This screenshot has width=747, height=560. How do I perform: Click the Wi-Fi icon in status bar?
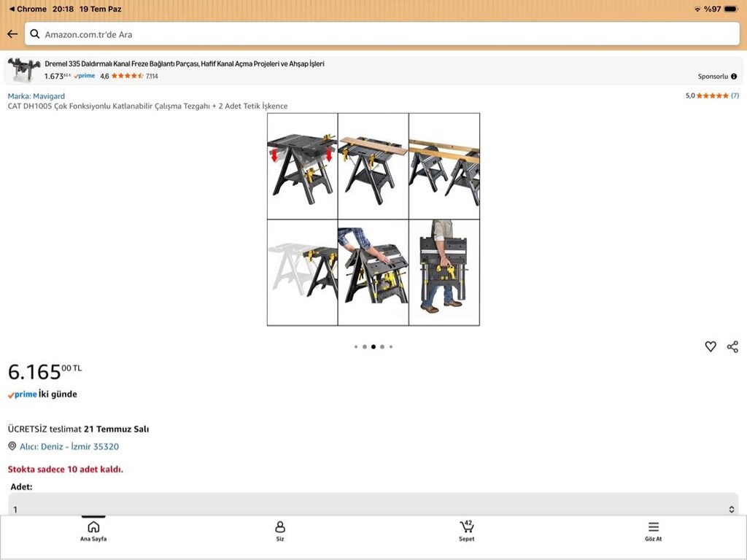pyautogui.click(x=697, y=9)
